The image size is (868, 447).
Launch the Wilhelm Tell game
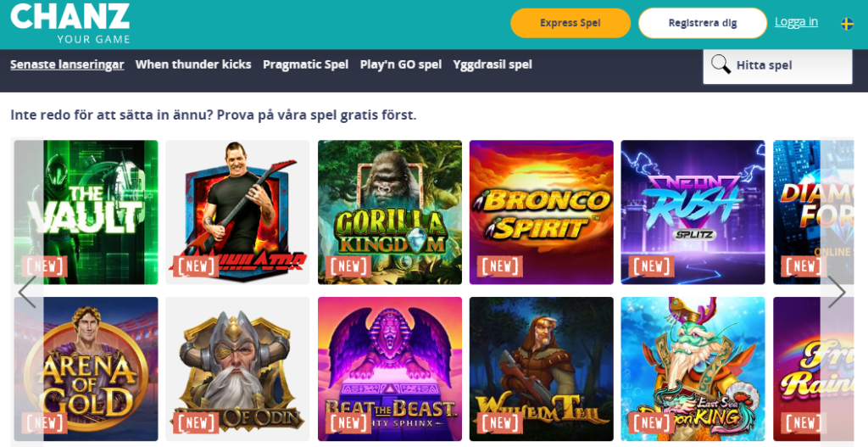coord(542,369)
